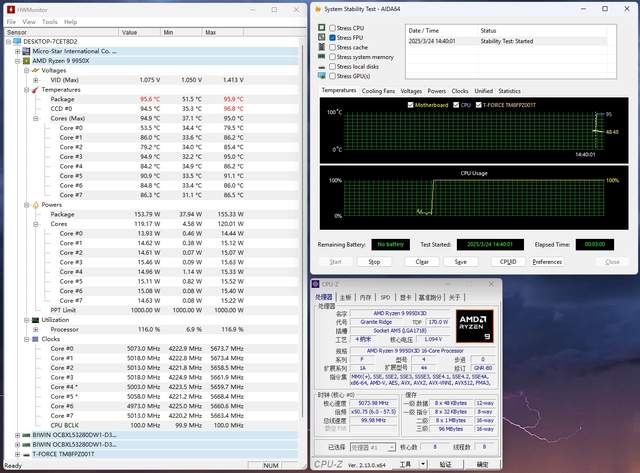Open the Tools menu in HWMonitor
The image size is (640, 473).
tap(50, 22)
